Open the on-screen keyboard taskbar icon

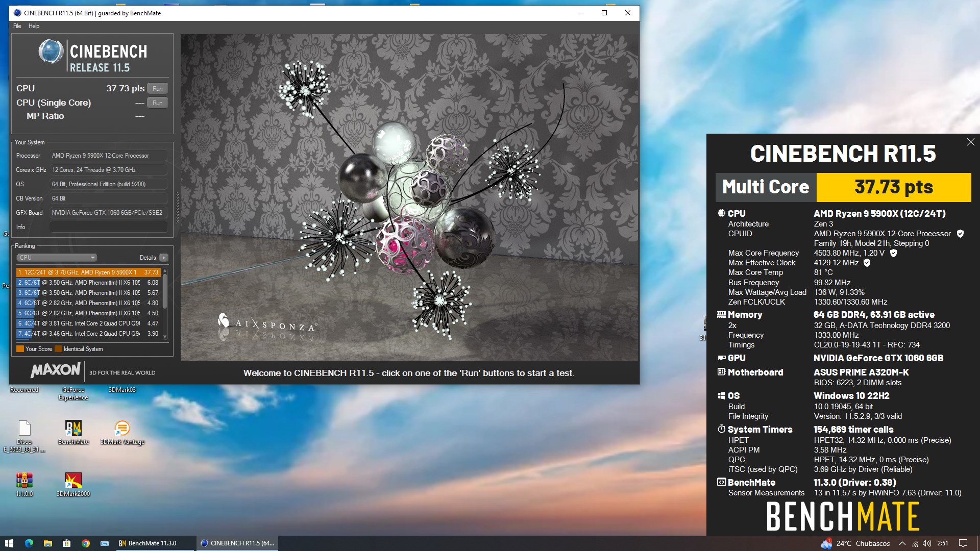105,543
